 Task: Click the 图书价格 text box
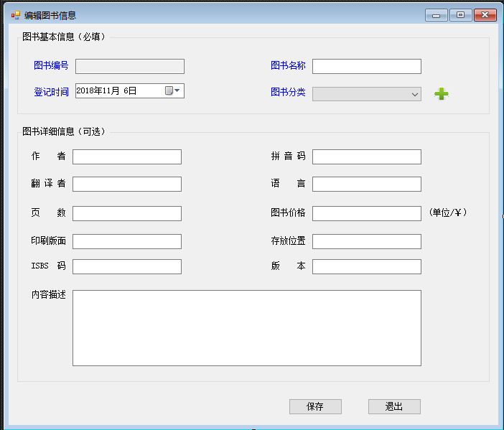tap(367, 214)
